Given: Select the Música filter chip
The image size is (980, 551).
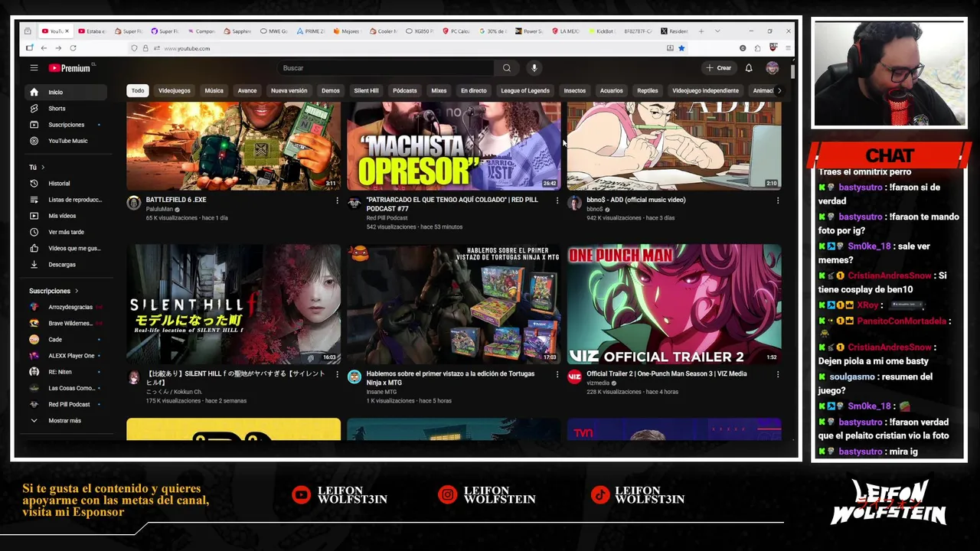Looking at the screenshot, I should point(214,90).
